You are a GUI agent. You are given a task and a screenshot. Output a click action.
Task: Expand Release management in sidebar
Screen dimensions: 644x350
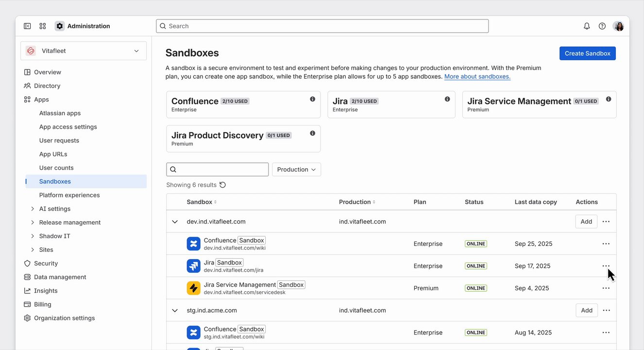point(33,223)
